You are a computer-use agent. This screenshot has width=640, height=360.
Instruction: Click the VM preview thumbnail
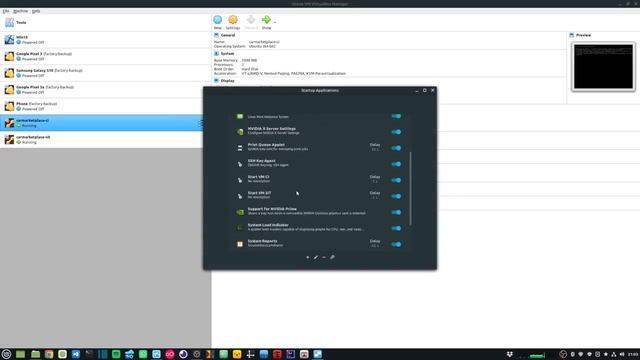tap(603, 67)
